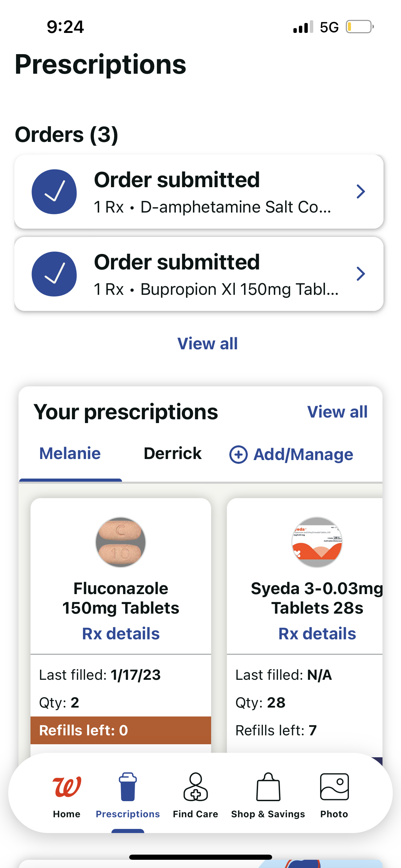This screenshot has width=401, height=868.
Task: Tap checkmark icon on D-amphetamine order
Action: [54, 192]
